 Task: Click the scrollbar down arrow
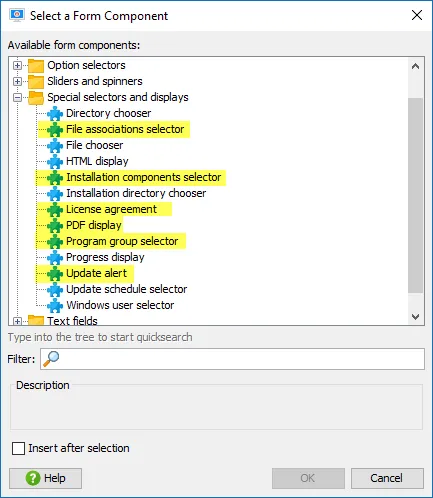(415, 316)
